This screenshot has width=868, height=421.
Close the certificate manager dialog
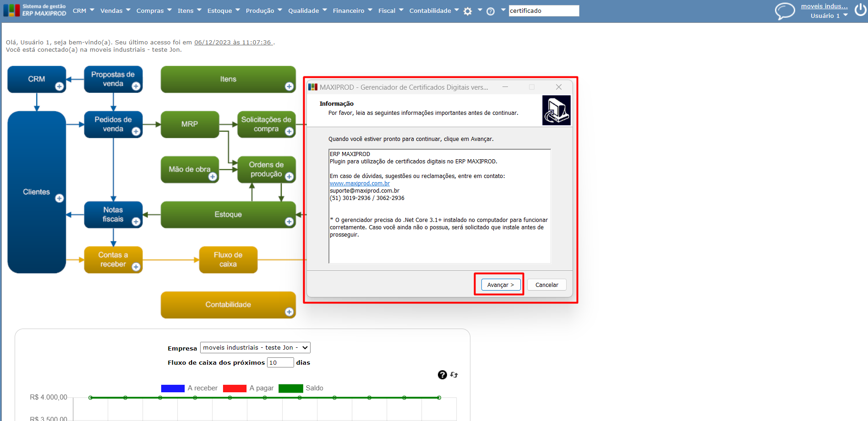click(x=559, y=87)
